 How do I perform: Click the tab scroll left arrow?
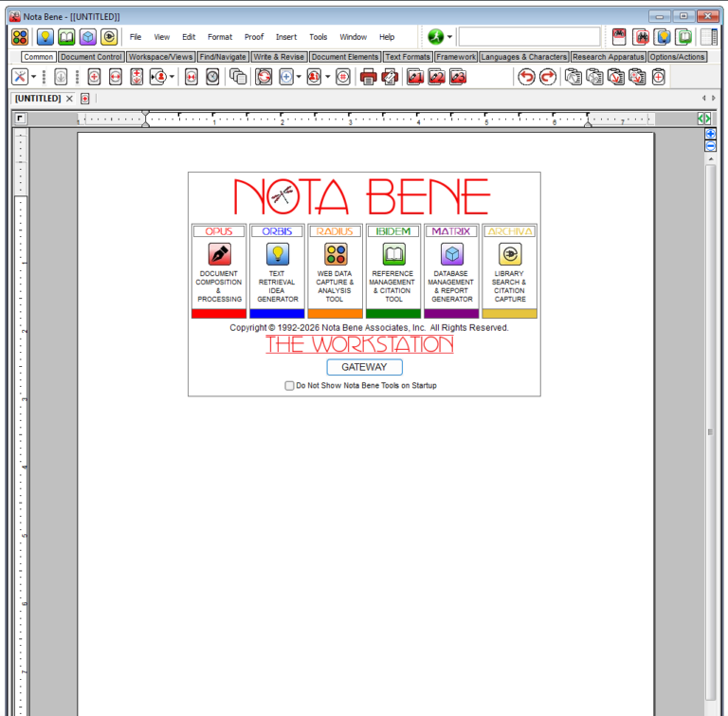click(704, 98)
